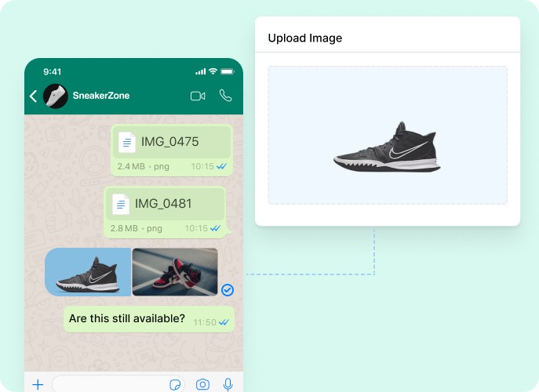The height and width of the screenshot is (392, 539).
Task: Open the camera from chat bar
Action: pyautogui.click(x=202, y=384)
